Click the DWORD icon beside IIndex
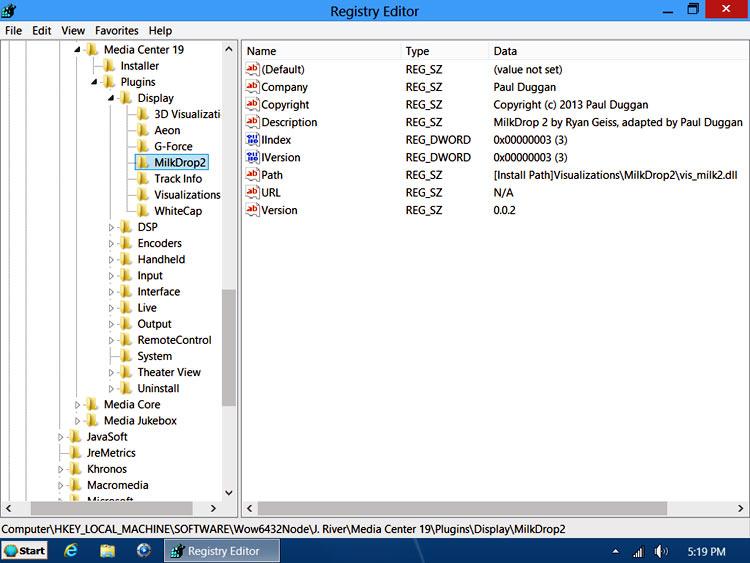The width and height of the screenshot is (750, 563). 252,140
